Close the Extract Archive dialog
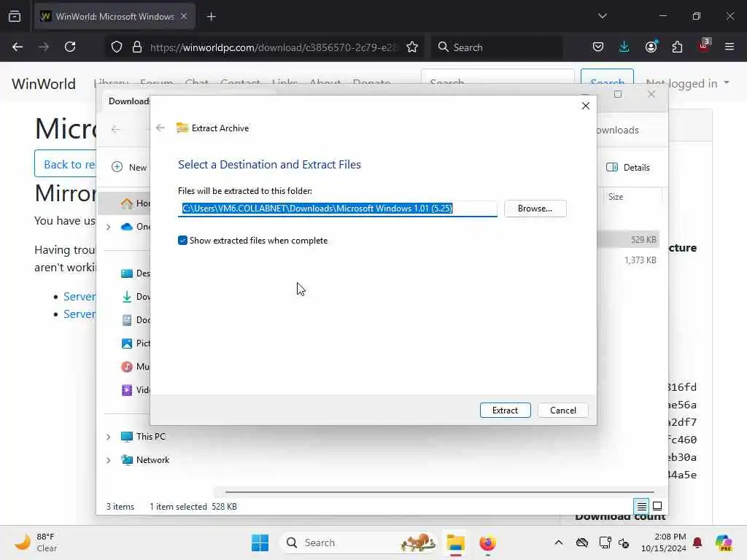Screen dimensions: 747x560 (586, 106)
